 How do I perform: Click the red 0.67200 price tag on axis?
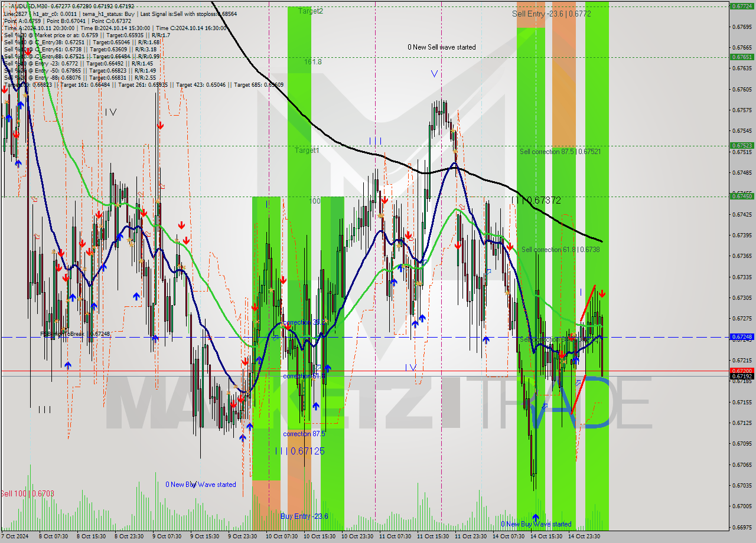741,371
